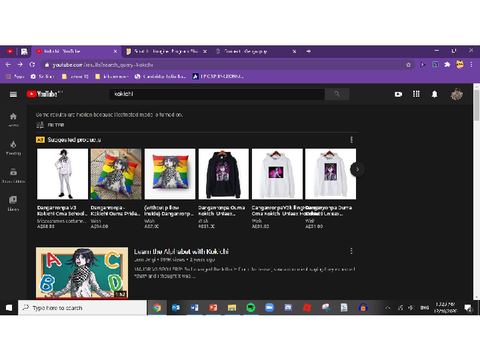Screen dimensions: 480x360
Task: Open the YouTube hamburger guide menu
Action: [13, 94]
